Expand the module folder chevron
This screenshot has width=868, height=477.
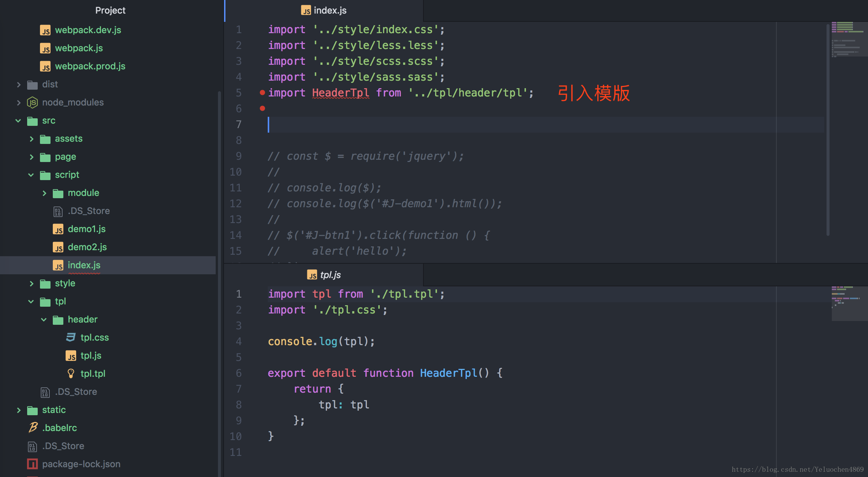click(x=44, y=193)
